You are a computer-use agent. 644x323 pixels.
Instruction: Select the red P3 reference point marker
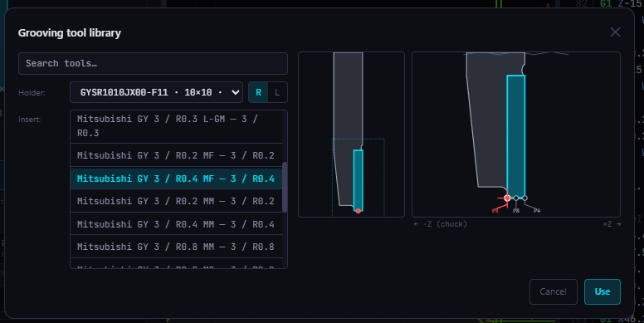[507, 198]
